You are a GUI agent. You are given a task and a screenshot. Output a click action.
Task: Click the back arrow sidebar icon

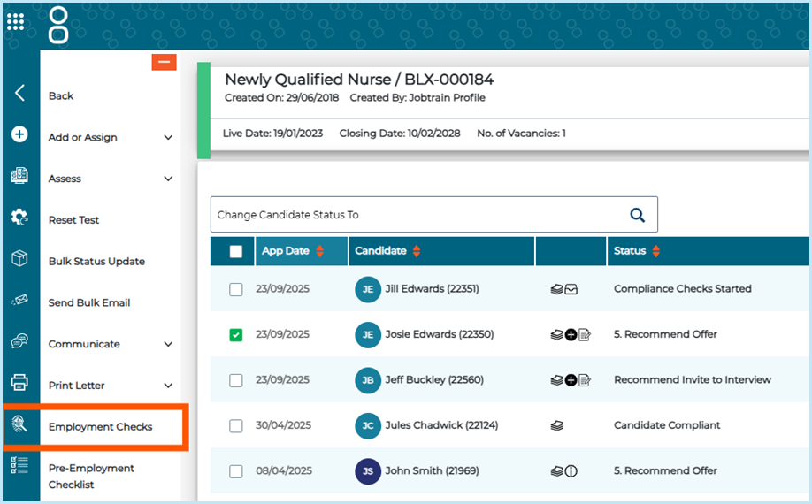[x=19, y=93]
